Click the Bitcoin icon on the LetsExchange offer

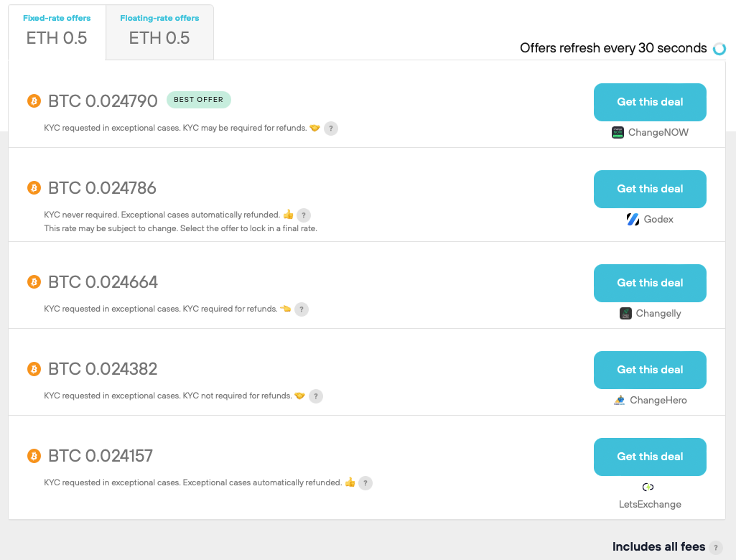point(33,456)
